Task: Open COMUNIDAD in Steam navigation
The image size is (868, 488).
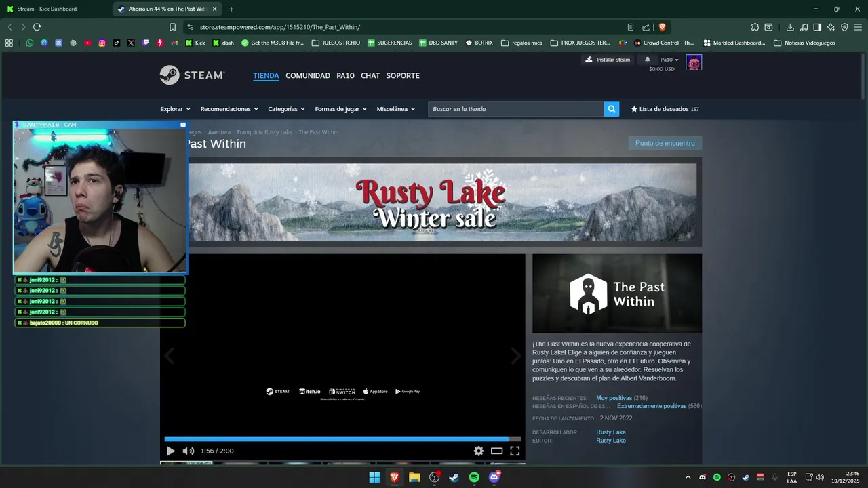Action: click(308, 75)
